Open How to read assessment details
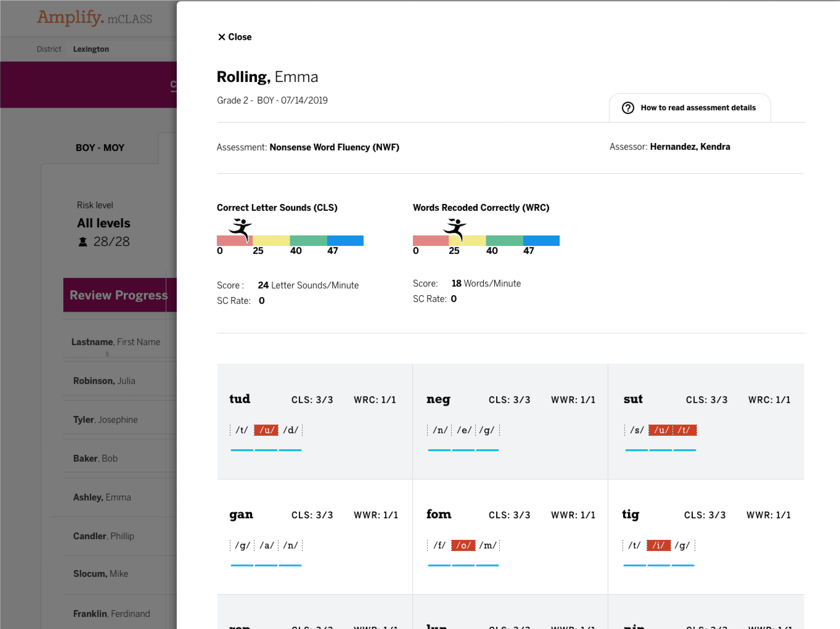 pos(698,108)
